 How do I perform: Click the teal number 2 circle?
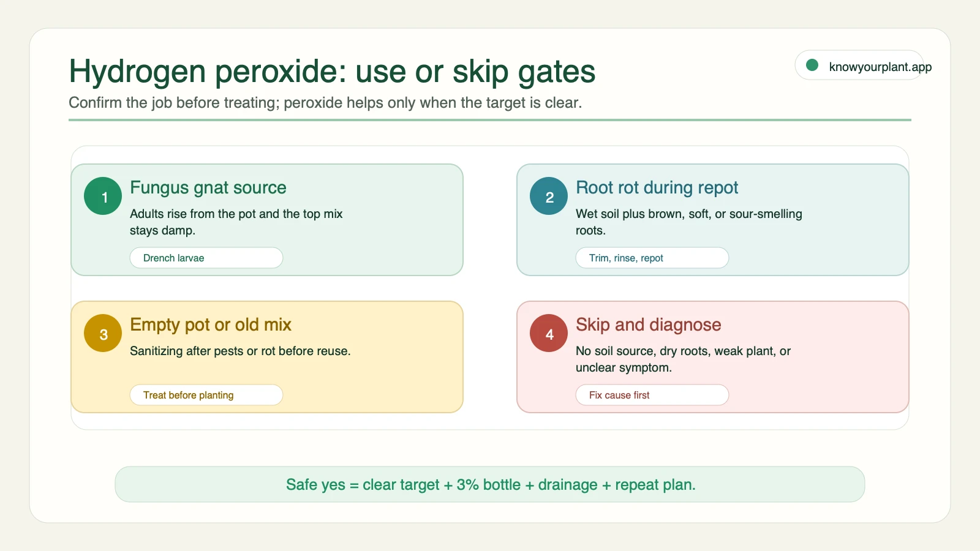(x=549, y=196)
